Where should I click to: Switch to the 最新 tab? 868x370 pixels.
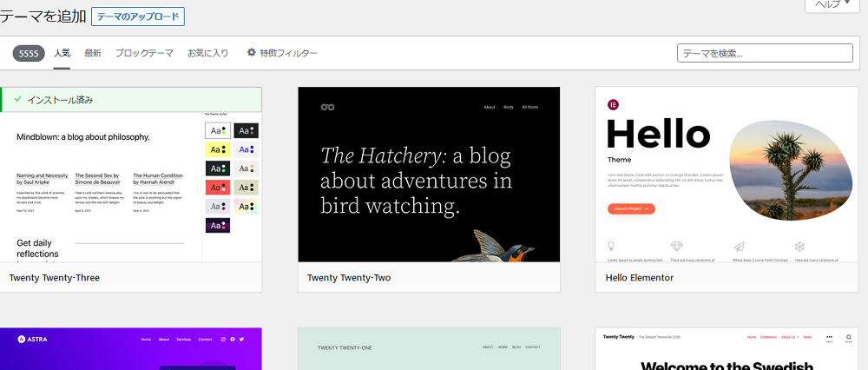[93, 53]
